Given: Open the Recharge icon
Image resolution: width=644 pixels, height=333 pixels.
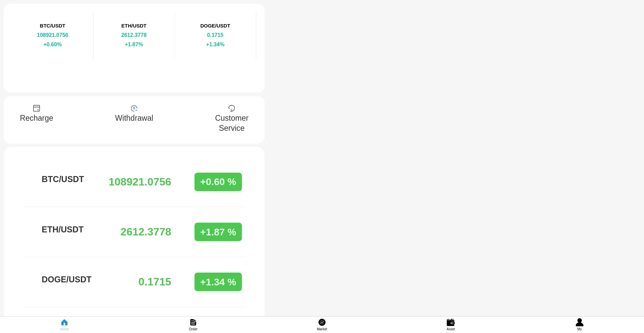Looking at the screenshot, I should [36, 108].
